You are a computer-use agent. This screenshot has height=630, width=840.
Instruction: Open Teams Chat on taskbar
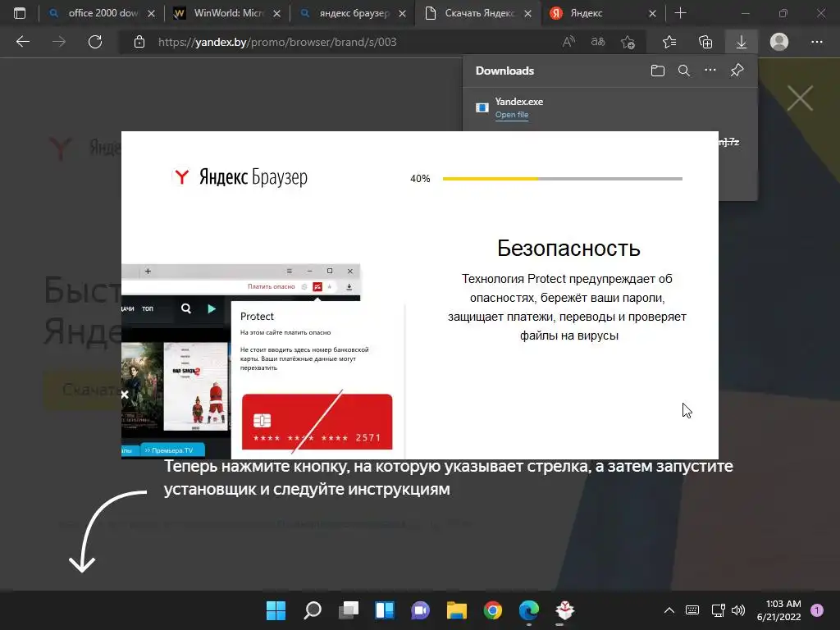pos(421,610)
